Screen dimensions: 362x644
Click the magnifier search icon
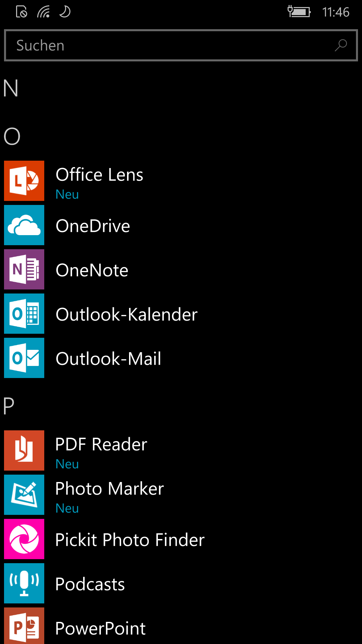[x=341, y=45]
